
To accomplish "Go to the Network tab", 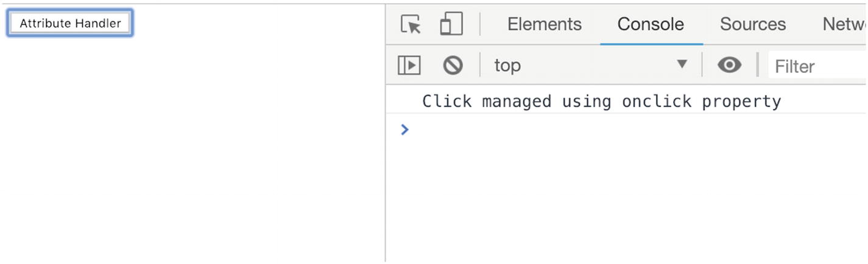I will (844, 24).
